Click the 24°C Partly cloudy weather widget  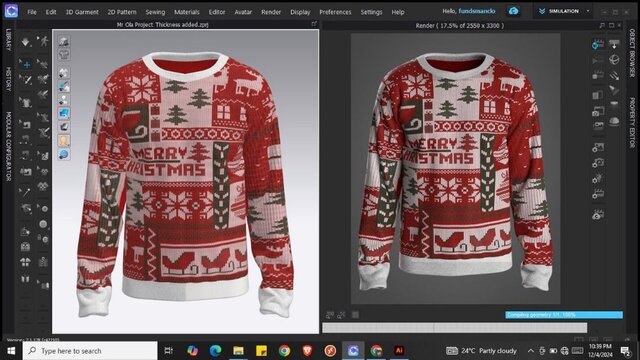(481, 351)
